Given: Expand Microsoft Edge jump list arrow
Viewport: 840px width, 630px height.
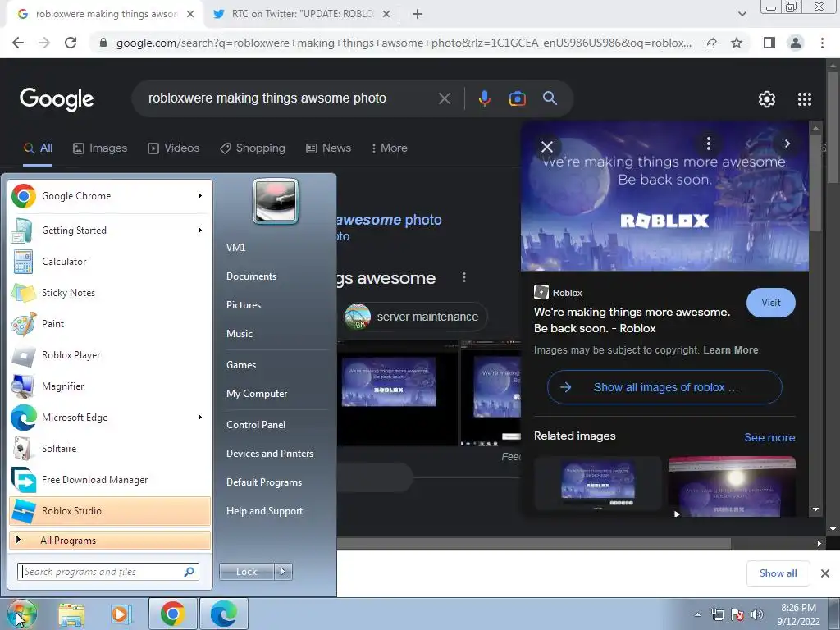Looking at the screenshot, I should [x=200, y=418].
